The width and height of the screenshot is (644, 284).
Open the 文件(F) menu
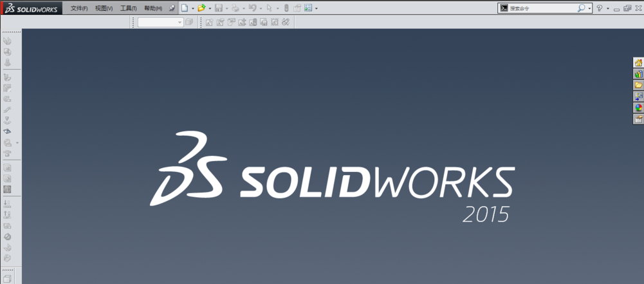(x=79, y=8)
